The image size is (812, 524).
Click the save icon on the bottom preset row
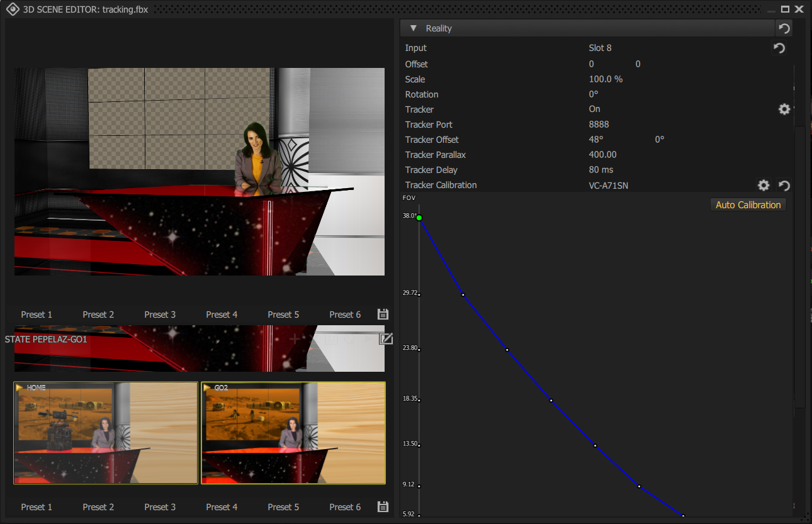tap(383, 506)
